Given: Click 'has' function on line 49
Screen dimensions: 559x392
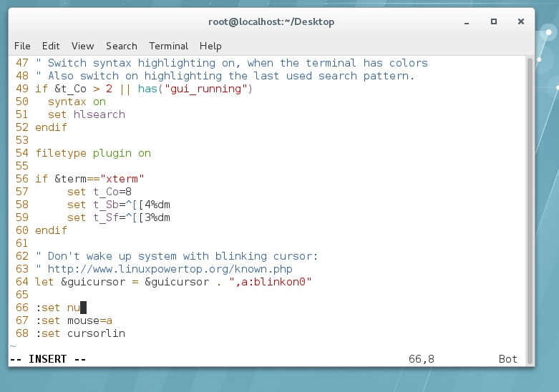Looking at the screenshot, I should (147, 89).
